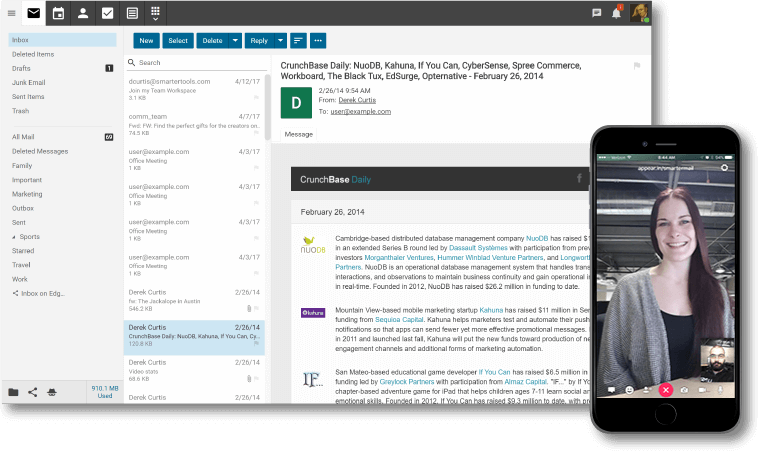
Task: End the call with red X on phone
Action: click(666, 390)
